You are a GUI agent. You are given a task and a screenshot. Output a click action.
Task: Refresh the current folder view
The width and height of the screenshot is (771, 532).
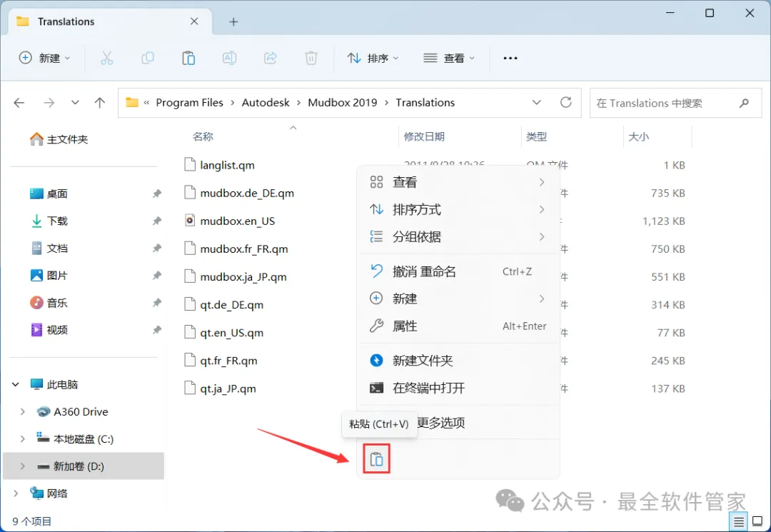tap(566, 102)
